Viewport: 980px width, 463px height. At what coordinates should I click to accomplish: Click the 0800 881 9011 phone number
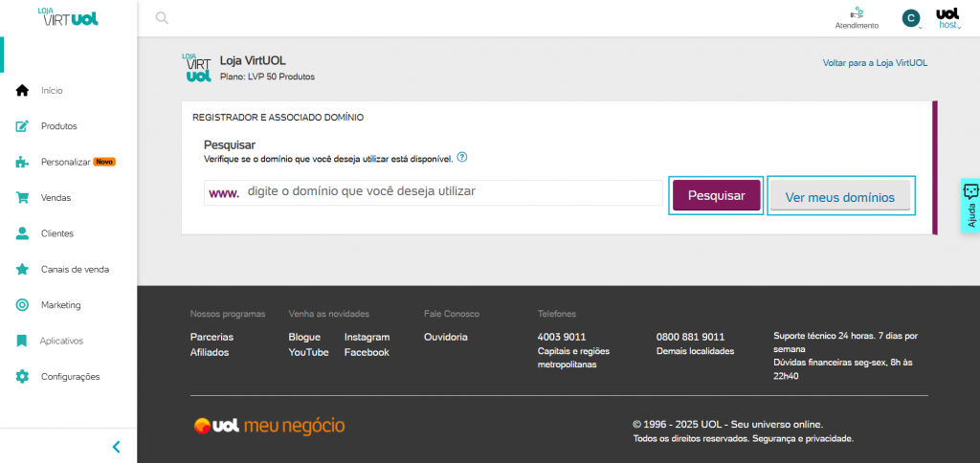pos(691,337)
